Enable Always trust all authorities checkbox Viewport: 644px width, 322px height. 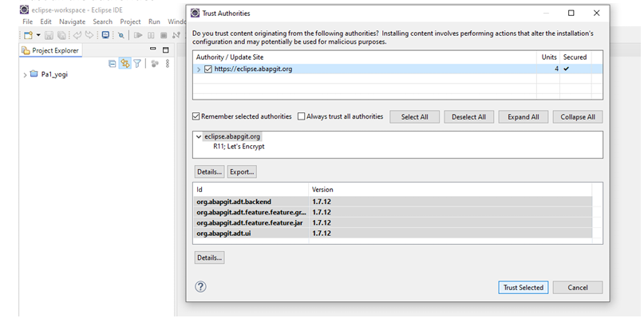pos(302,116)
